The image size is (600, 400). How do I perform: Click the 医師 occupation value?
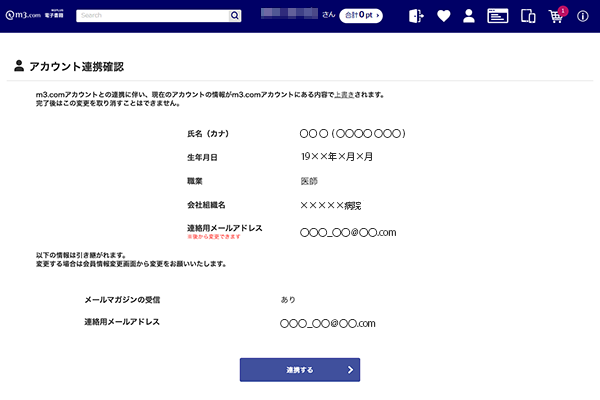pos(310,181)
